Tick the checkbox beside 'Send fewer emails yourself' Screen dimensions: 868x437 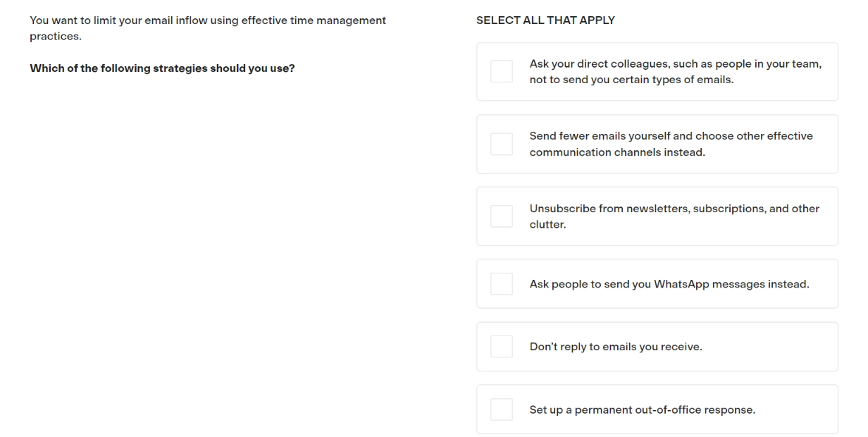(x=502, y=144)
